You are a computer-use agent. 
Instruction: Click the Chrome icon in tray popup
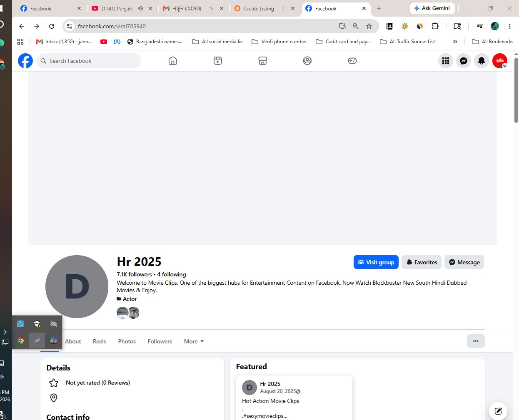pos(20,340)
